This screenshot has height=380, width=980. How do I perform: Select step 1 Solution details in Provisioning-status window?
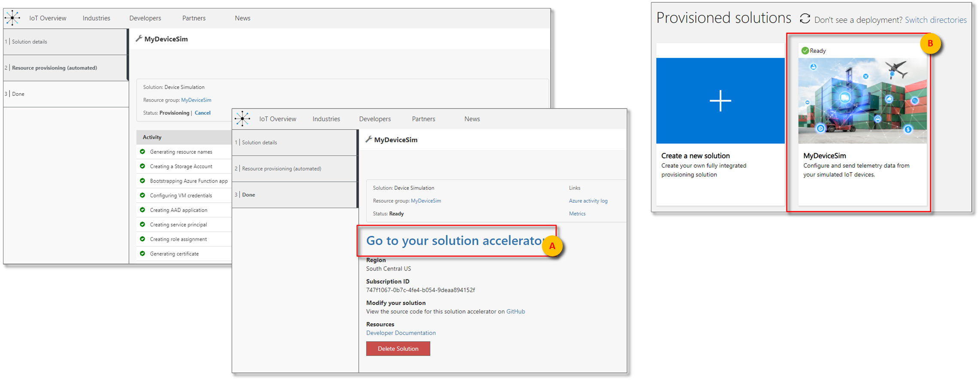pyautogui.click(x=65, y=42)
